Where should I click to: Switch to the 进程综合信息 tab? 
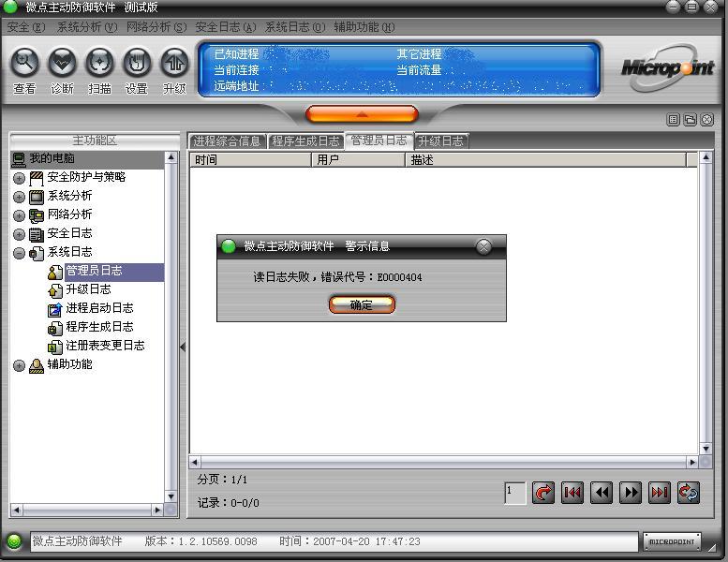pos(227,141)
